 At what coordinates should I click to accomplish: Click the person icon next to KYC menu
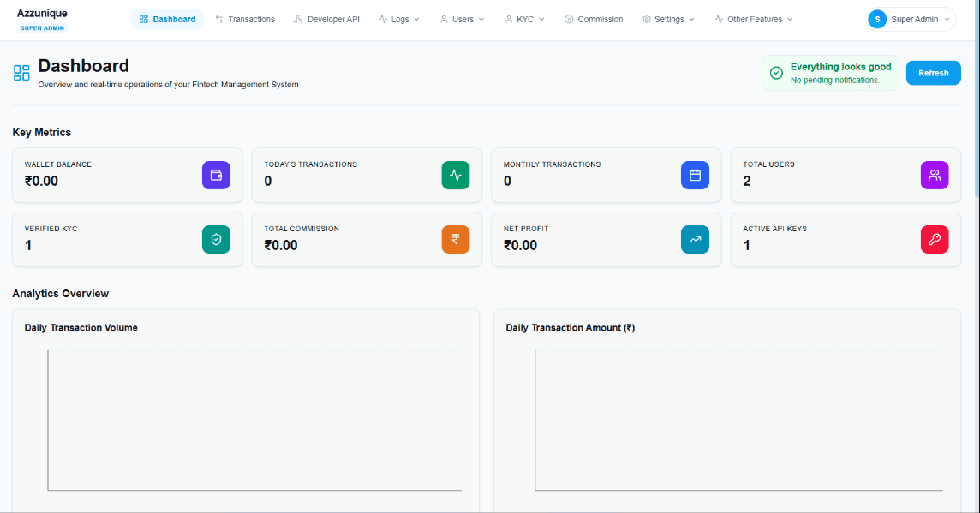(509, 20)
